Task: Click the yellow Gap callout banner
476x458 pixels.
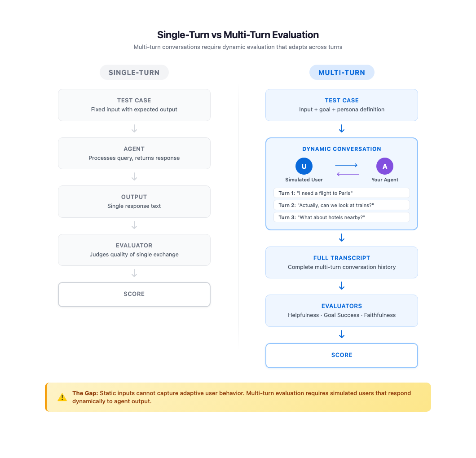Action: pos(238,397)
